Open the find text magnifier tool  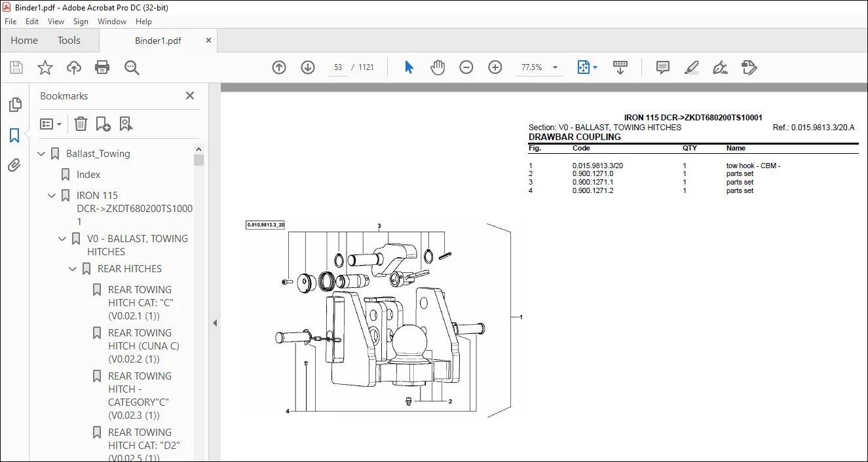click(132, 67)
